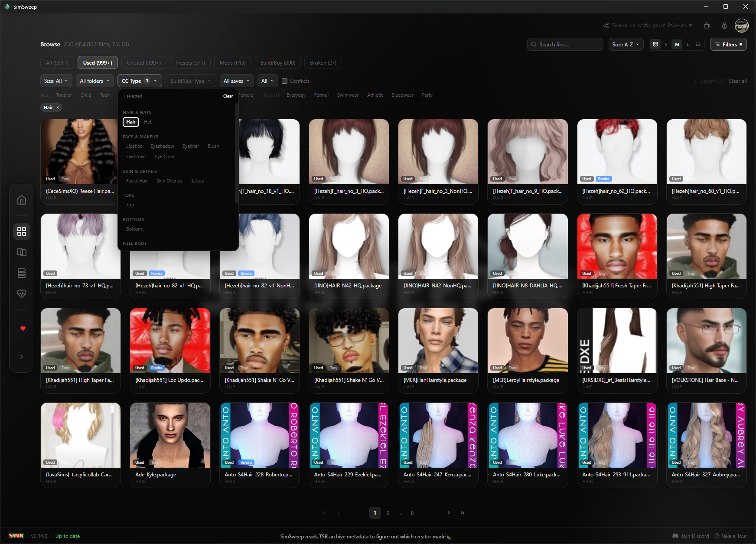The height and width of the screenshot is (544, 756).
Task: Click the bug report icon
Action: pyautogui.click(x=724, y=26)
